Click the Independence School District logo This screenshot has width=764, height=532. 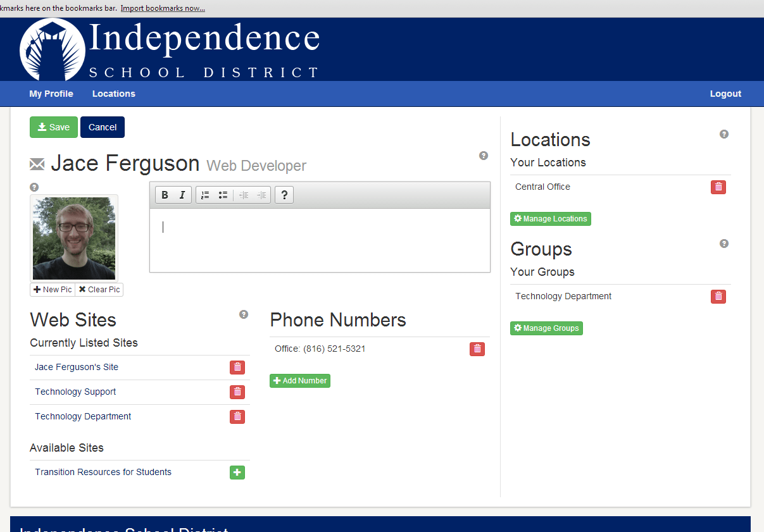click(170, 49)
